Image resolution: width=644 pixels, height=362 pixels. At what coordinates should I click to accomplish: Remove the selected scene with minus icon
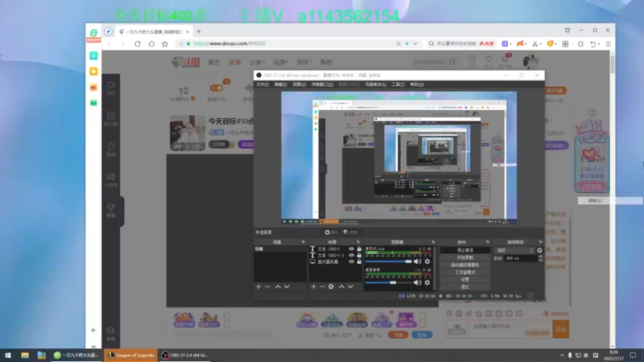(x=267, y=286)
